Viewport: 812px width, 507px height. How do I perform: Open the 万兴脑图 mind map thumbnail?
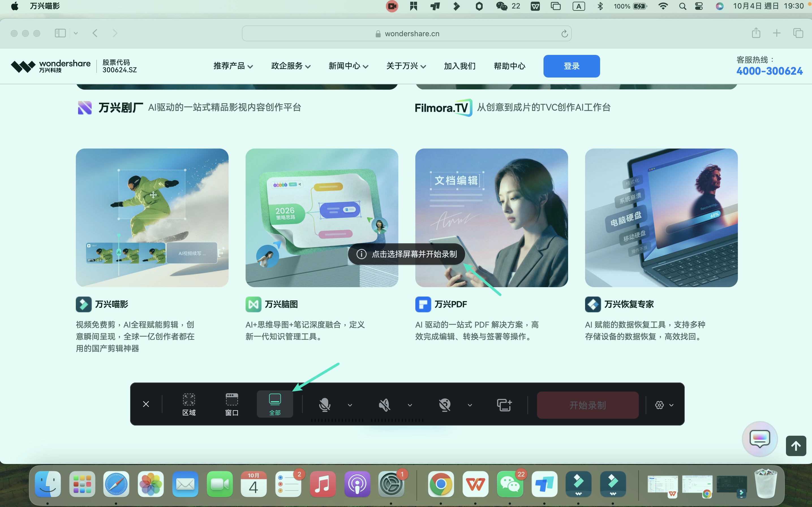click(x=321, y=218)
